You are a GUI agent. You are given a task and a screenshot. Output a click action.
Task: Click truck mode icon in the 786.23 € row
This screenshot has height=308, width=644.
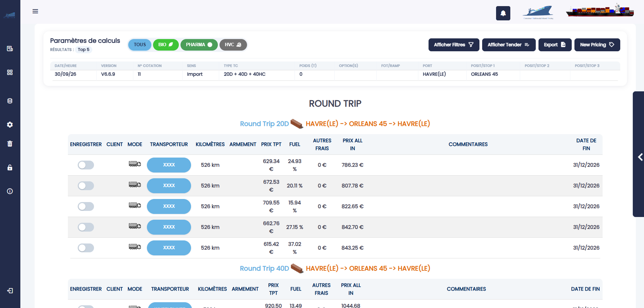pos(135,164)
